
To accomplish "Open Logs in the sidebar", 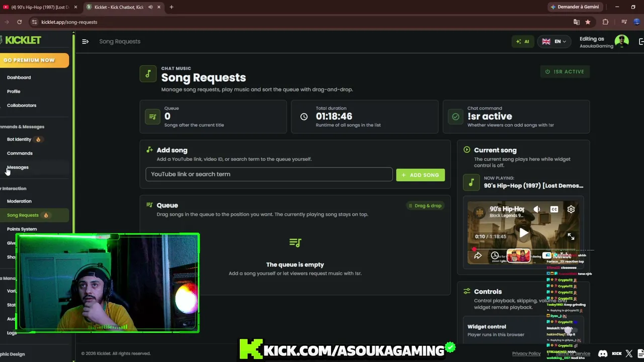I will [x=12, y=333].
